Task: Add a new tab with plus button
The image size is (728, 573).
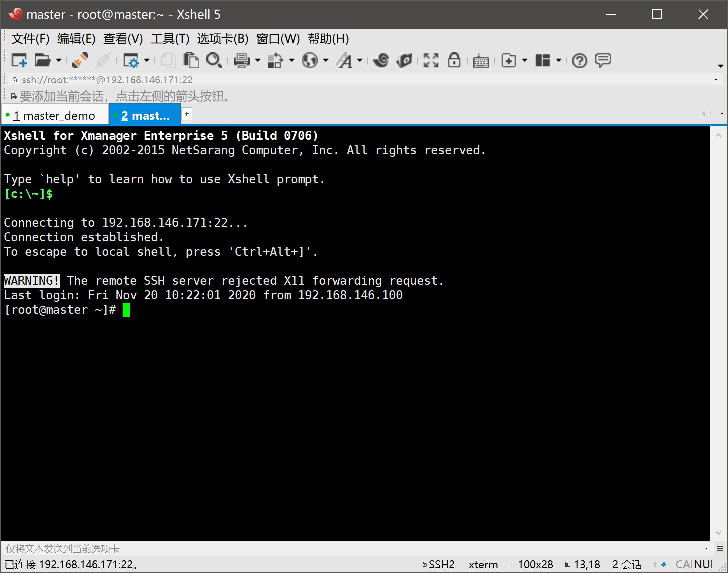Action: (x=187, y=114)
